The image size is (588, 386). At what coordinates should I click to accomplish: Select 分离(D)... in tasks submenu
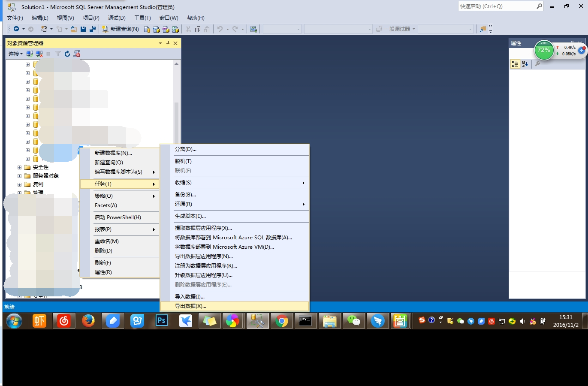pyautogui.click(x=234, y=149)
